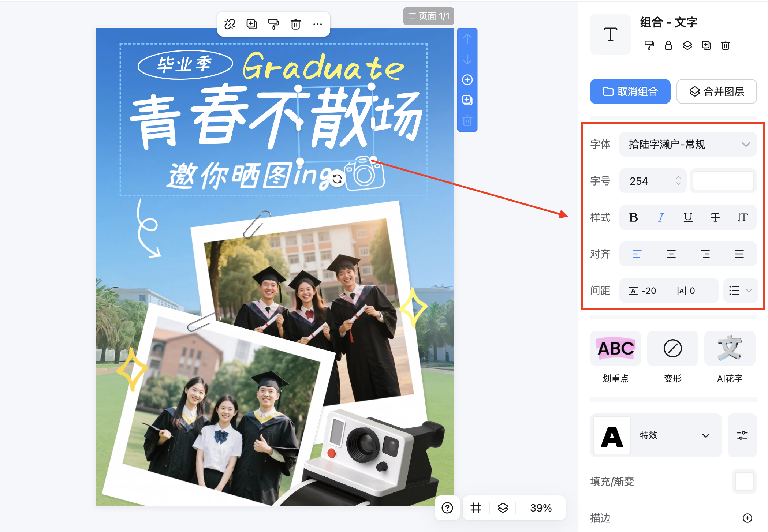Click the 取消组合 ungroup button

point(630,91)
